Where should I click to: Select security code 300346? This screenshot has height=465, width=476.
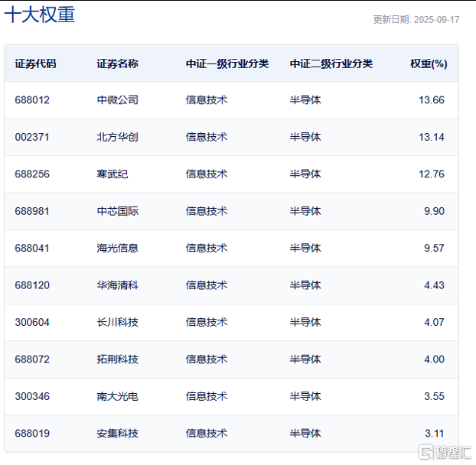click(x=32, y=396)
